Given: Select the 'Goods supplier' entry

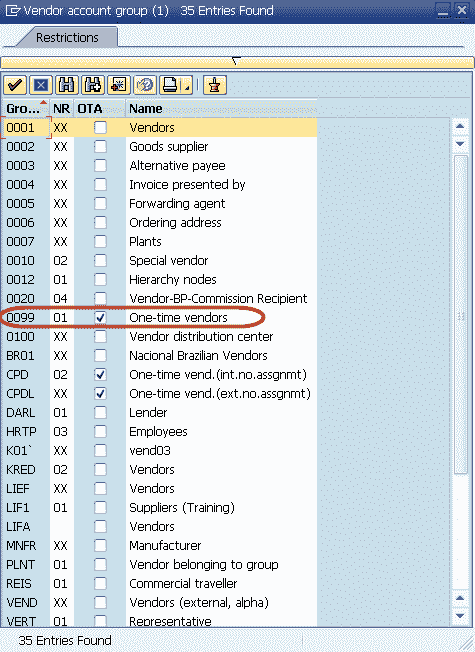Looking at the screenshot, I should [x=168, y=146].
